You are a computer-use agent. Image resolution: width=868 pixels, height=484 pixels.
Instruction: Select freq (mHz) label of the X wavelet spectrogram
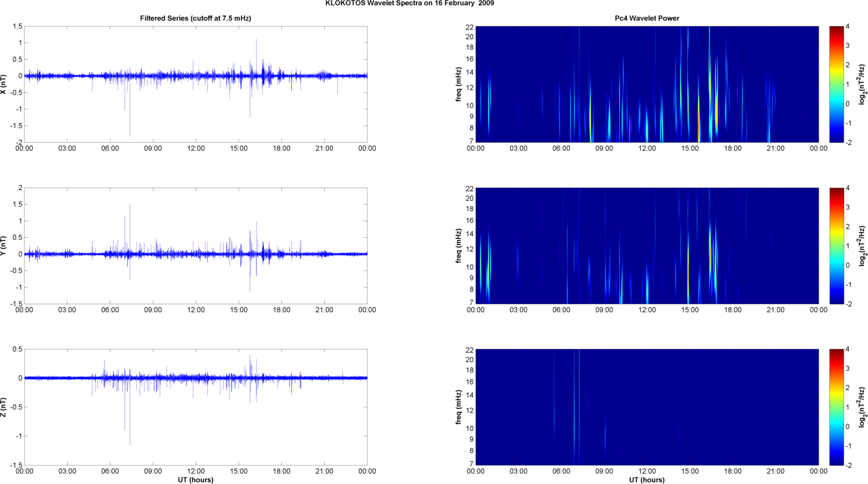coord(458,84)
